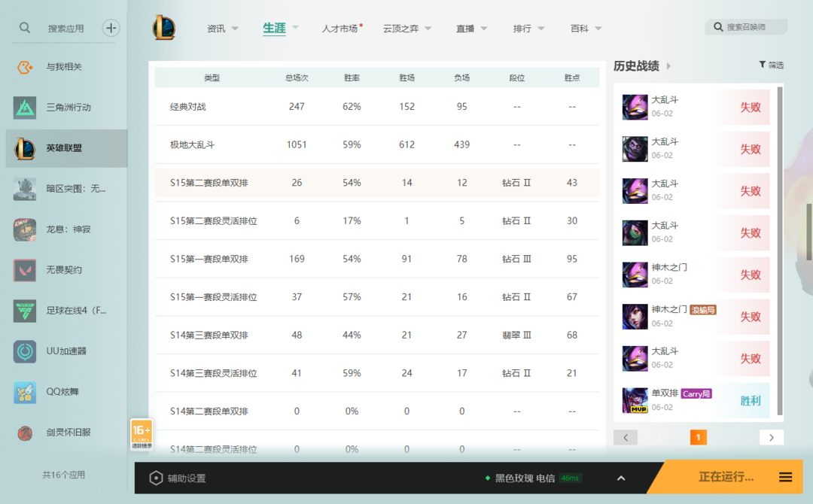The height and width of the screenshot is (504, 813).
Task: Select the S14第三赛段单双排 row
Action: 377,335
